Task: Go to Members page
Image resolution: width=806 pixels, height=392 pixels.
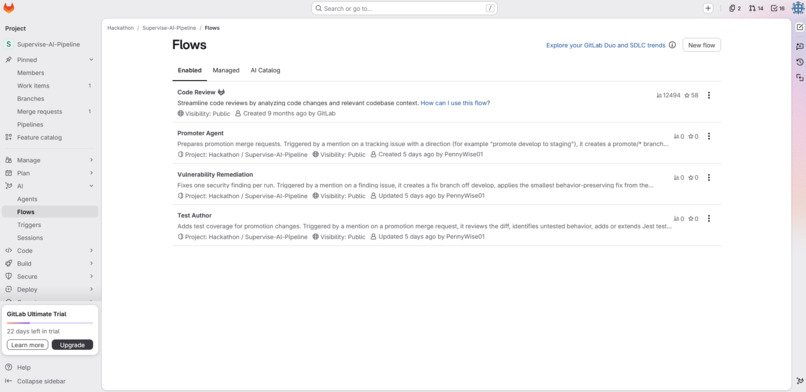Action: [x=49, y=73]
